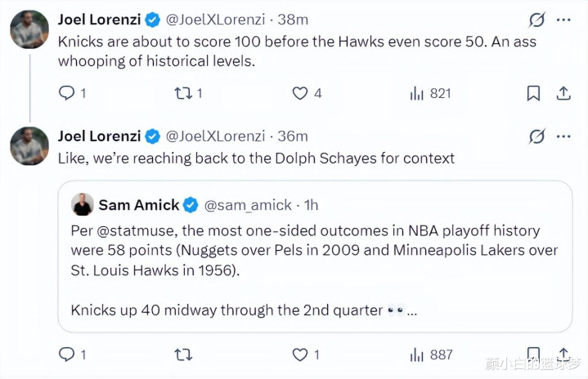Retweet the Dolph Schayes tweet

[x=183, y=354]
